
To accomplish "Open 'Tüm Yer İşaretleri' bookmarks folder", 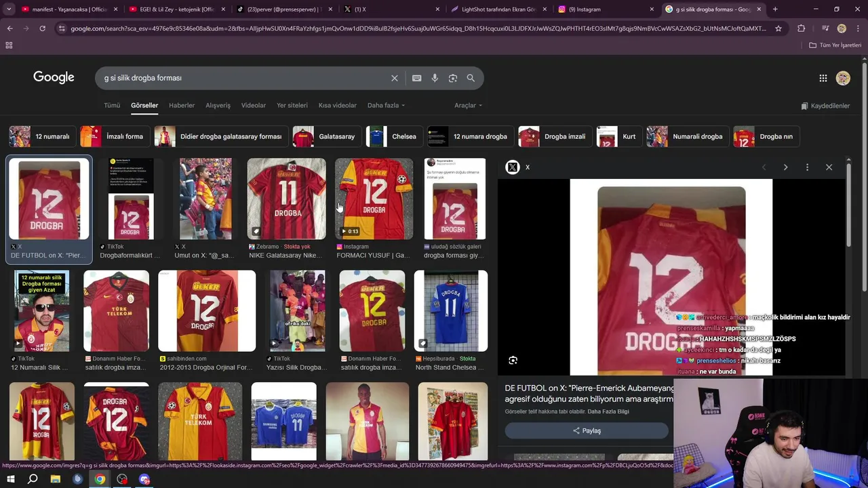I will click(x=835, y=45).
